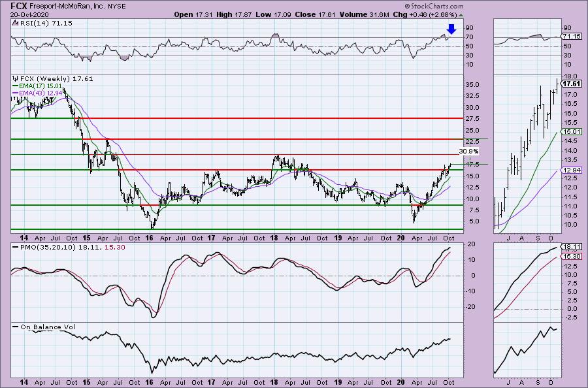Screen dimensions: 588x388
Task: Click the 18.11 PMO tag on right axis
Action: 572,247
